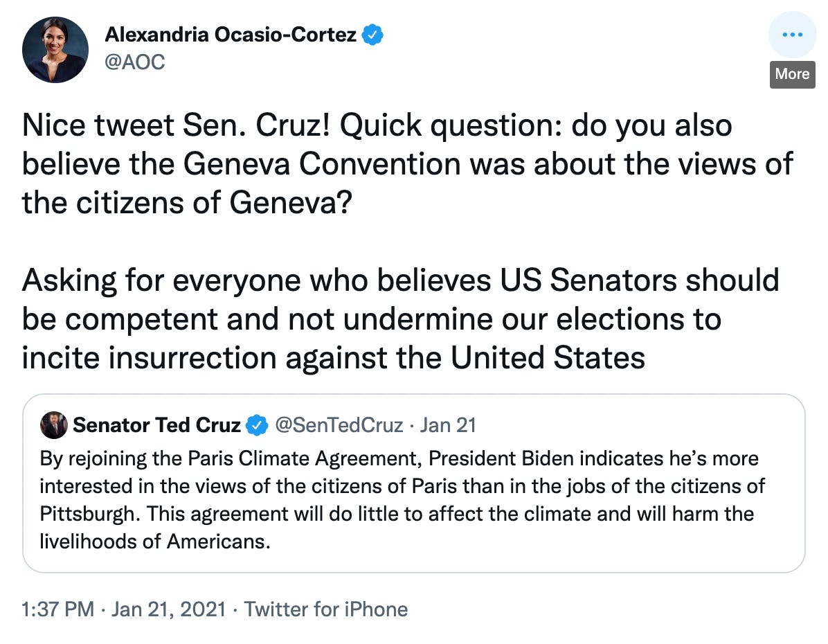
Task: Click the 1:37 PM timestamp
Action: coord(57,609)
